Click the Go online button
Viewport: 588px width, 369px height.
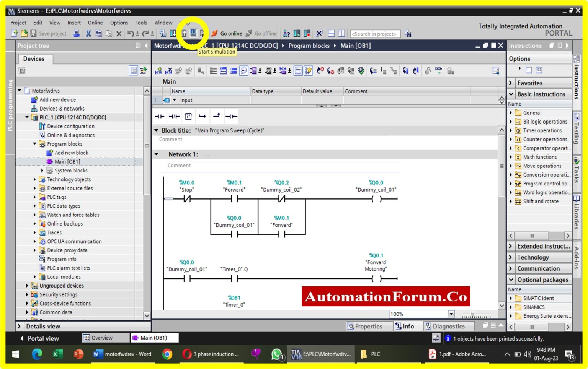coord(228,33)
